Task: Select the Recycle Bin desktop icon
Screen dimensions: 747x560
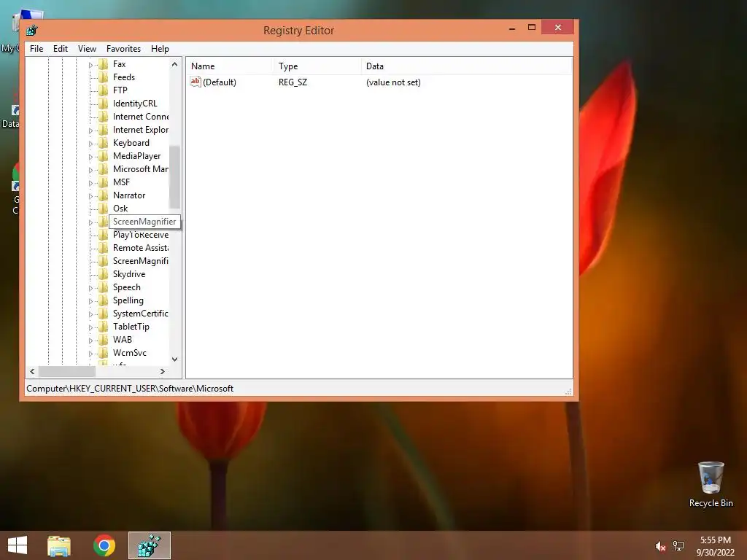Action: 711,485
